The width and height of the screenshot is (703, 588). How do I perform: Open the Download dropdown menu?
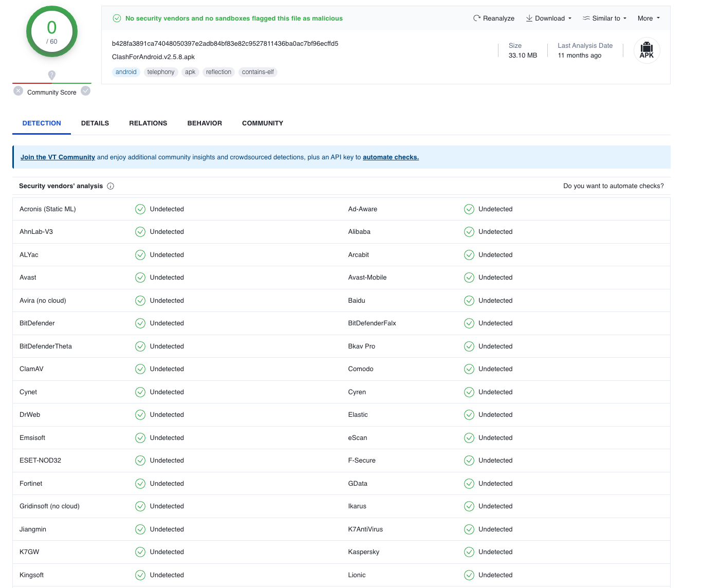548,18
